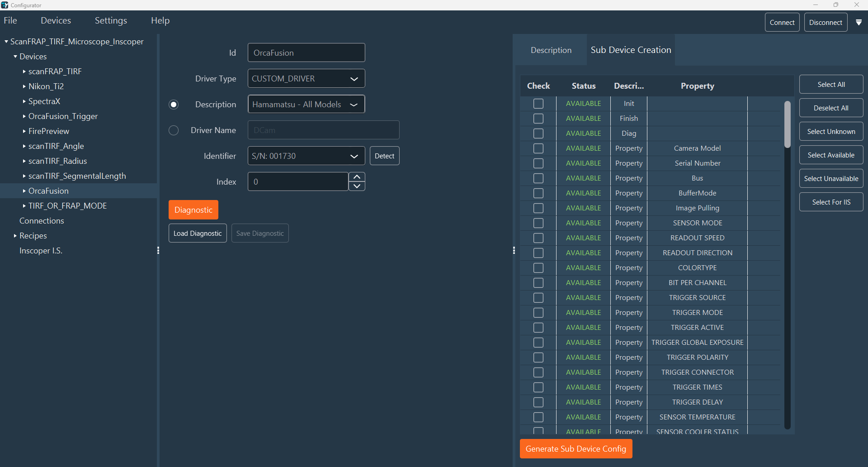The image size is (868, 467).
Task: Click the left panel splitter handle dots
Action: 158,250
